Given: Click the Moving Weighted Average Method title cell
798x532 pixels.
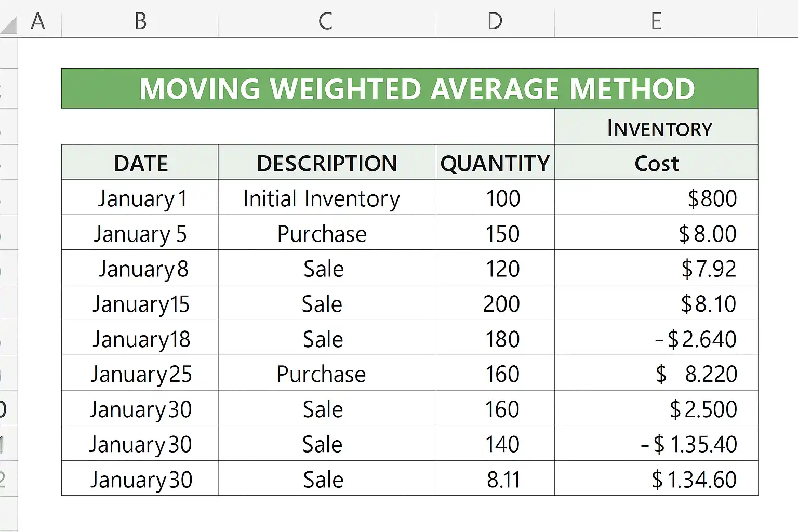Looking at the screenshot, I should click(x=409, y=88).
